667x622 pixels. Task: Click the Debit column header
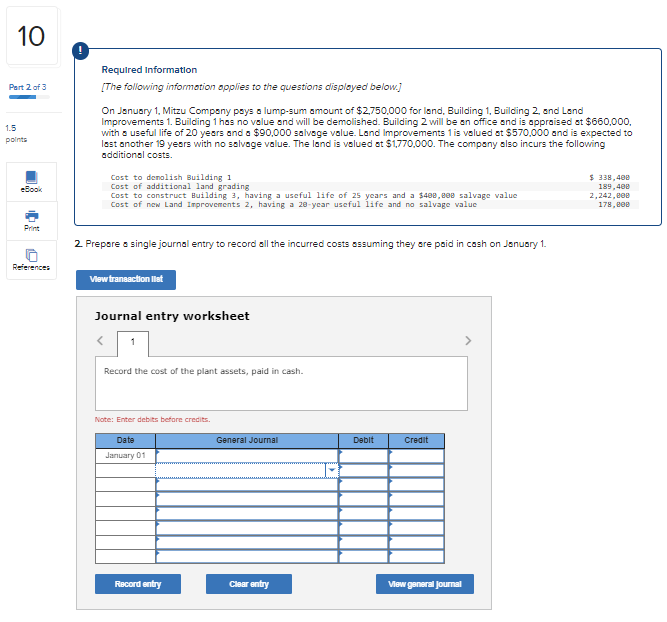[x=364, y=441]
